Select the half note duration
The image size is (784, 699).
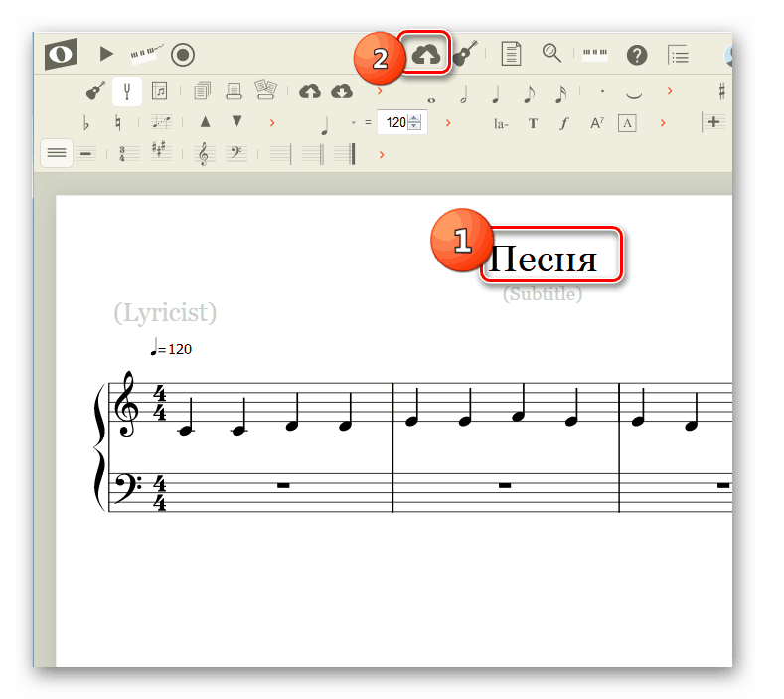click(x=464, y=94)
